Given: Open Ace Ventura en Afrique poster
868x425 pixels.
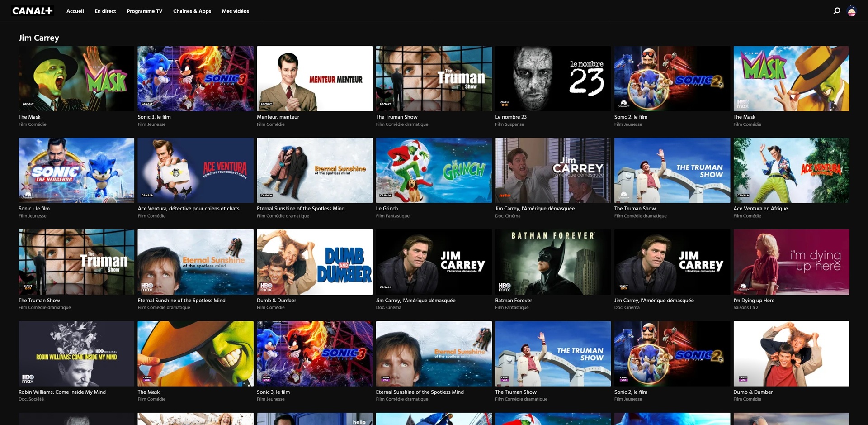Looking at the screenshot, I should (x=791, y=170).
